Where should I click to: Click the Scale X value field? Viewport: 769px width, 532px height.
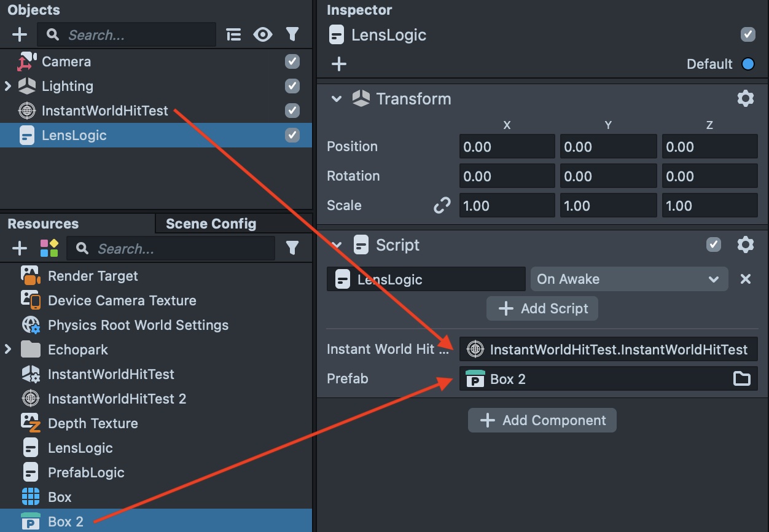[x=507, y=206]
